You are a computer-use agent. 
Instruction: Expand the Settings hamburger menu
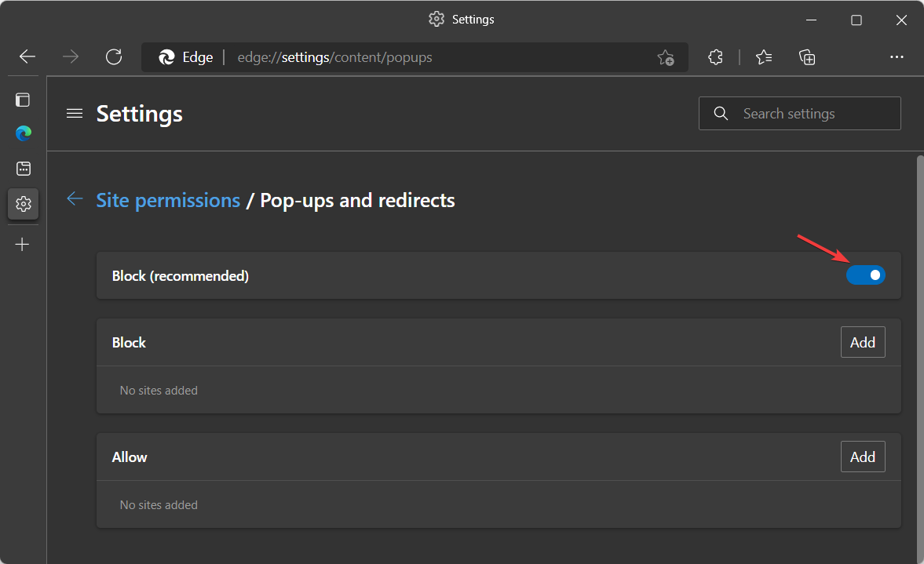(x=75, y=113)
